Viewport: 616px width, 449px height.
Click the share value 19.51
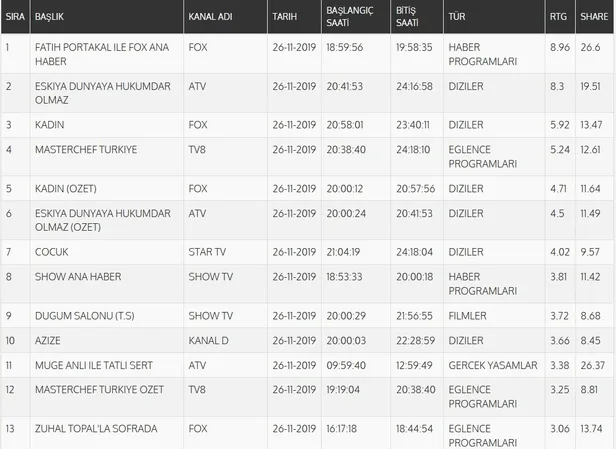[x=590, y=86]
